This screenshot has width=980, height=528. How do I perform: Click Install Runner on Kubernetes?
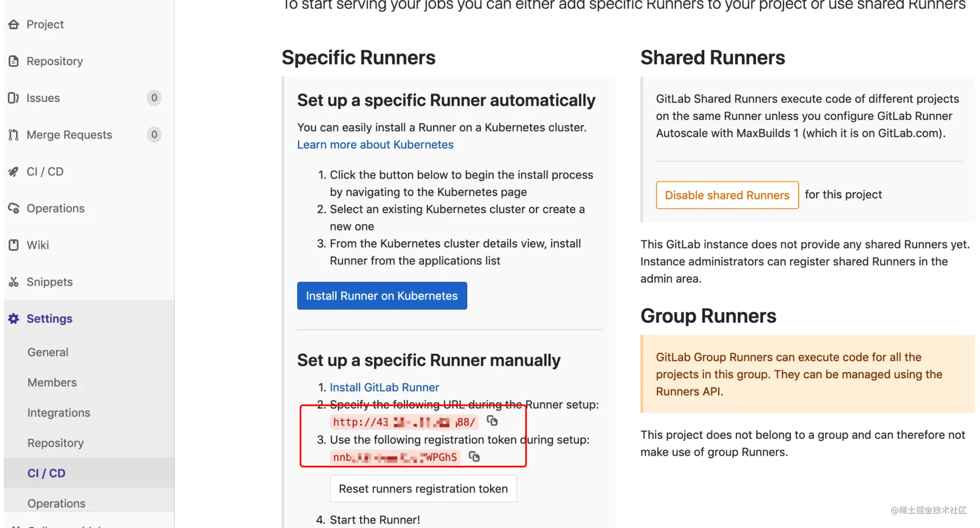pyautogui.click(x=382, y=295)
